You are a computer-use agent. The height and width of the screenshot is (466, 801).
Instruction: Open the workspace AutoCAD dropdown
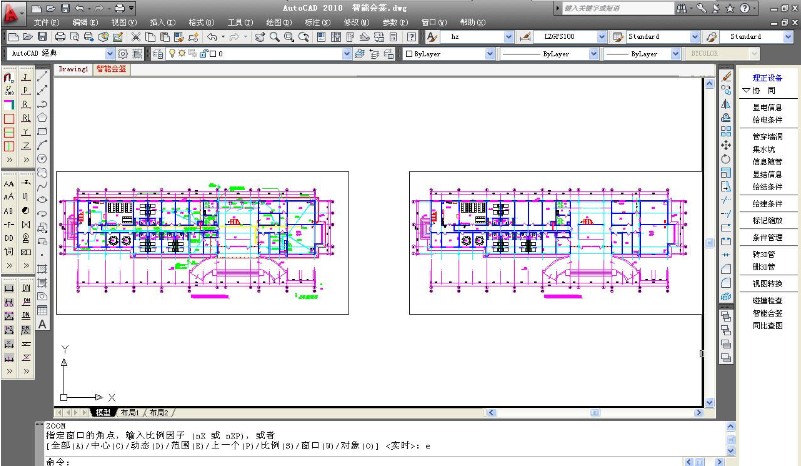coord(110,53)
